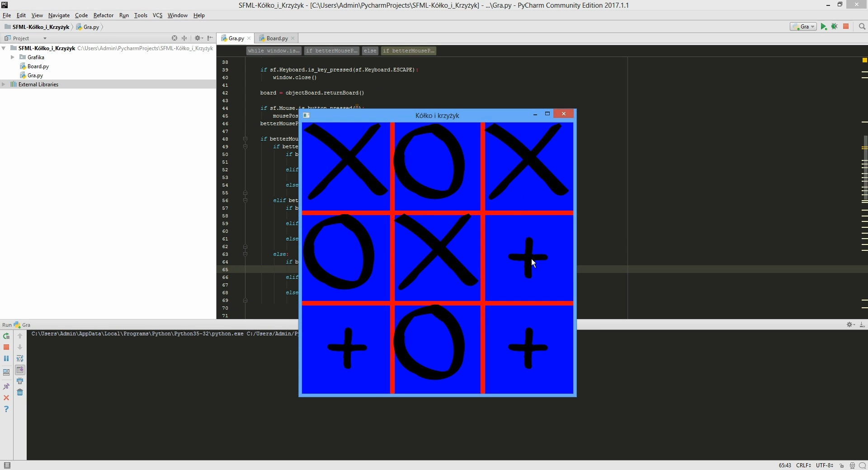
Task: Switch to the Board.py editor tab
Action: (277, 38)
